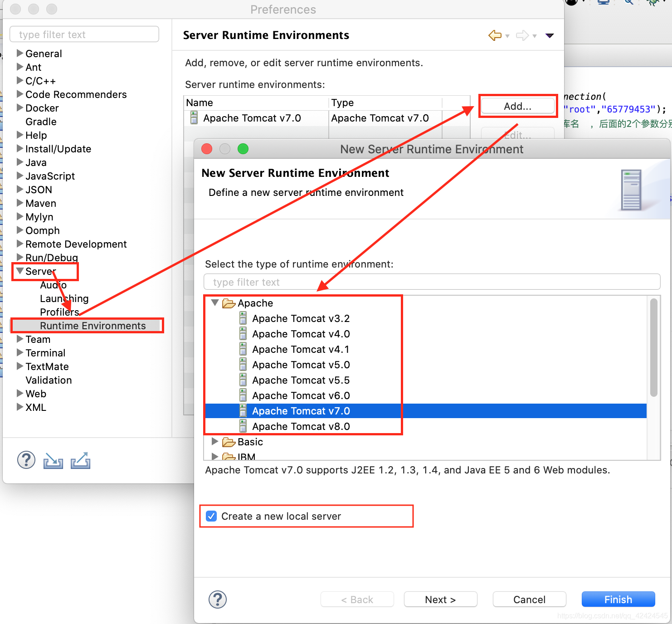Click the runtime type filter text field
This screenshot has width=672, height=624.
[432, 282]
